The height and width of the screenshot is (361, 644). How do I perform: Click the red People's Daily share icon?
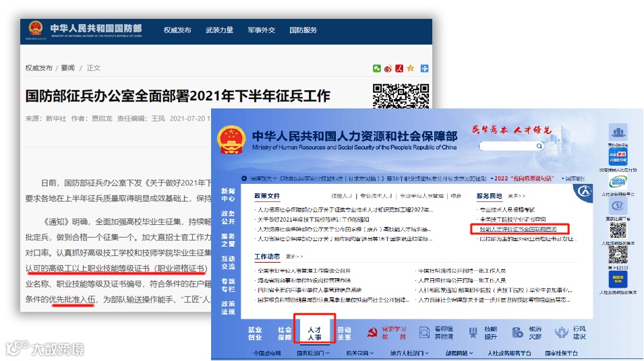click(399, 69)
